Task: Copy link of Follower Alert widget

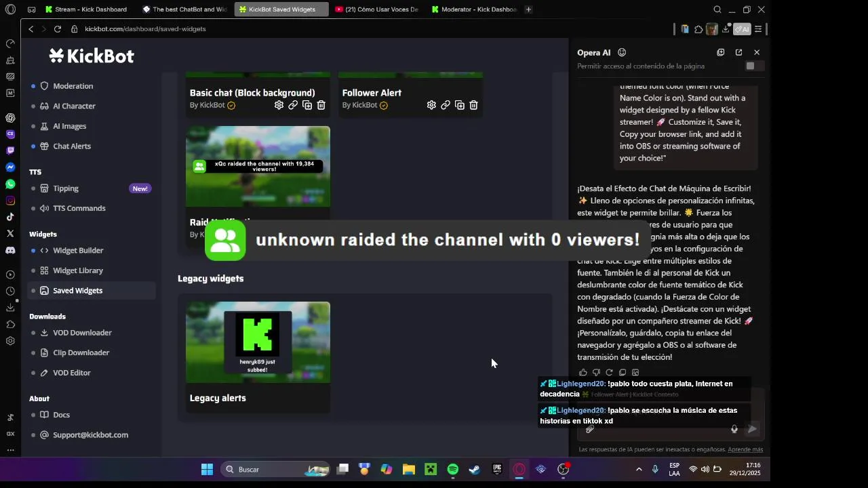Action: click(x=446, y=105)
